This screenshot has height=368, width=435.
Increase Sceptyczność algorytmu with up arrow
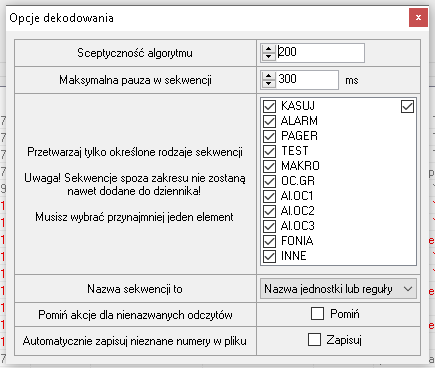[268, 49]
